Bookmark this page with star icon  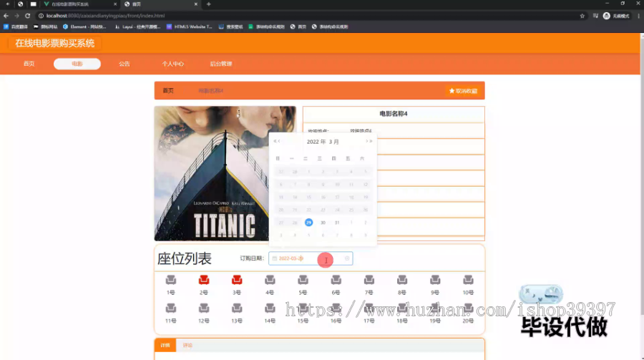tap(582, 16)
